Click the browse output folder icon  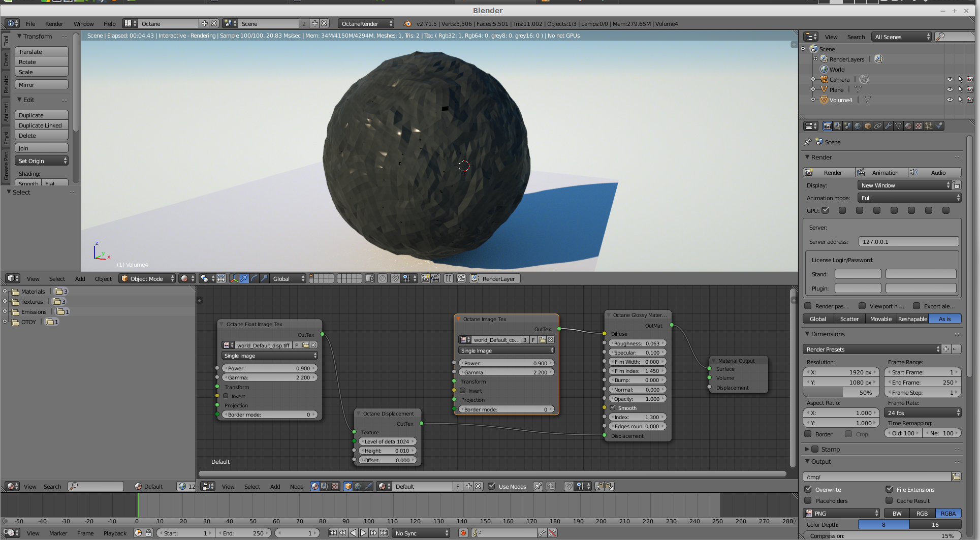pyautogui.click(x=956, y=477)
